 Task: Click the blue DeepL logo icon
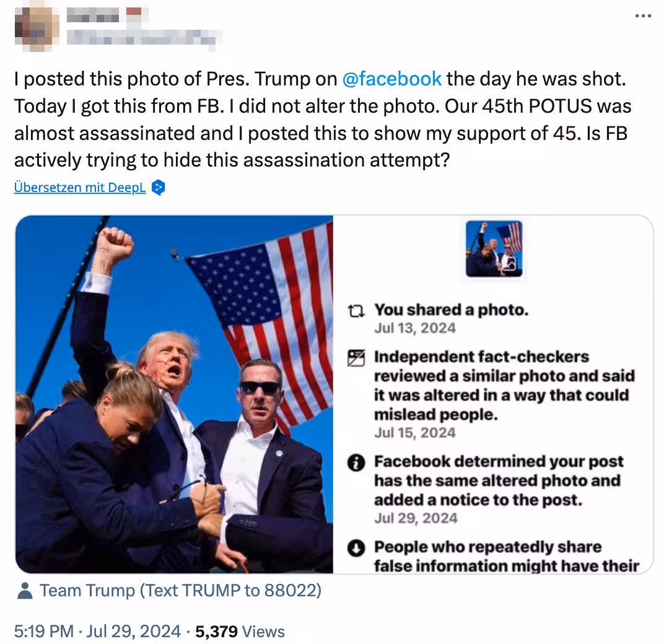[159, 187]
